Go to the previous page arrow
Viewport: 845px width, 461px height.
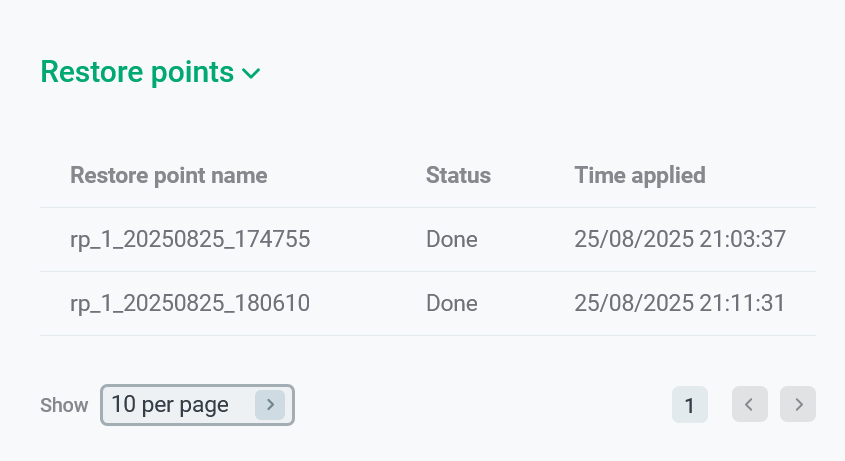[x=749, y=404]
